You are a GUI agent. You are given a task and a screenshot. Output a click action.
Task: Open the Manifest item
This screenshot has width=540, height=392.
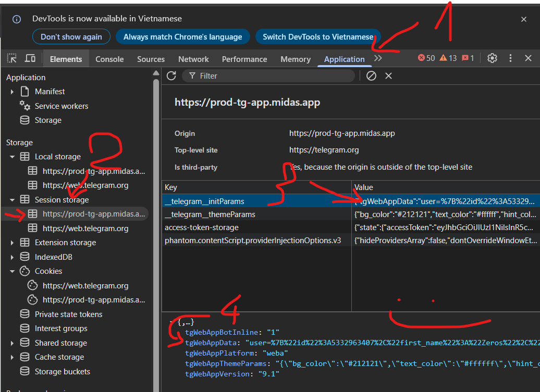pyautogui.click(x=50, y=92)
